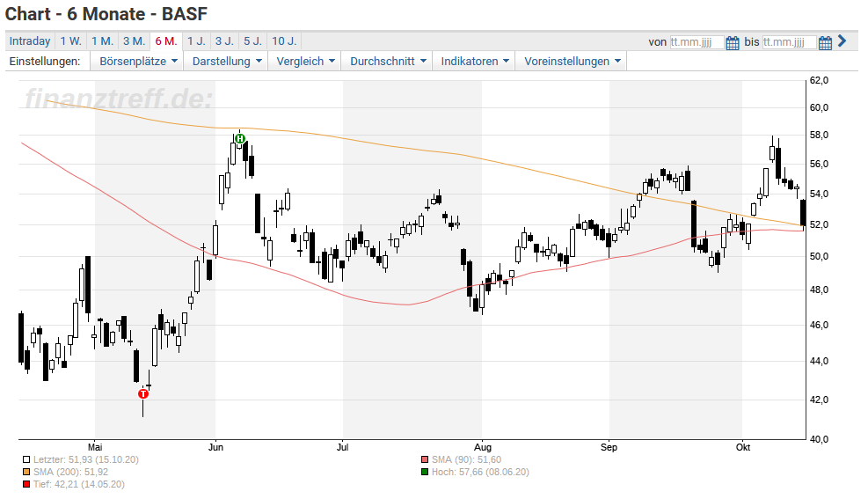This screenshot has width=868, height=499.
Task: Click the green Hoch legend swatch
Action: pyautogui.click(x=425, y=472)
